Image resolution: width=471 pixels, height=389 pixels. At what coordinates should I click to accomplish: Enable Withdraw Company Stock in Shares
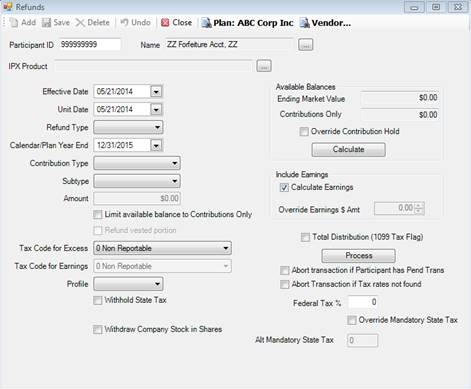click(98, 330)
